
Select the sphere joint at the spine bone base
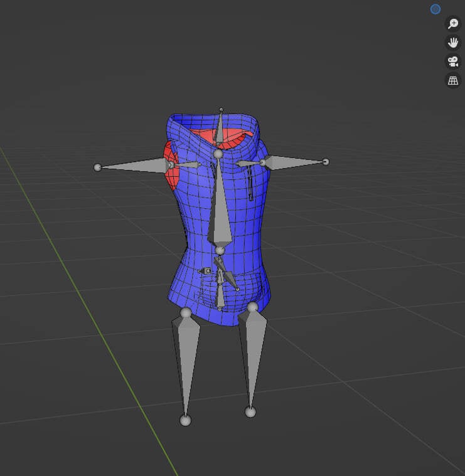pos(220,250)
